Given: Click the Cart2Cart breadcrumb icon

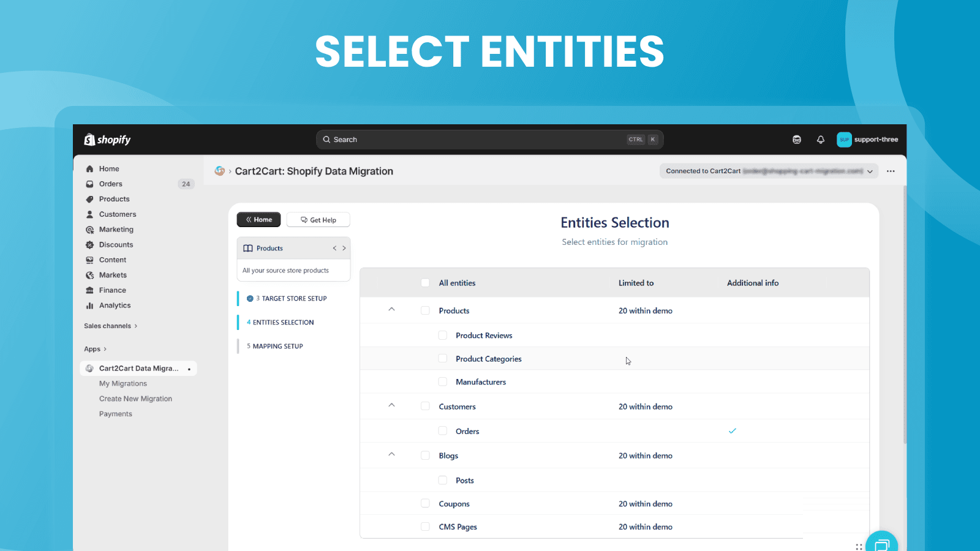Looking at the screenshot, I should (220, 171).
